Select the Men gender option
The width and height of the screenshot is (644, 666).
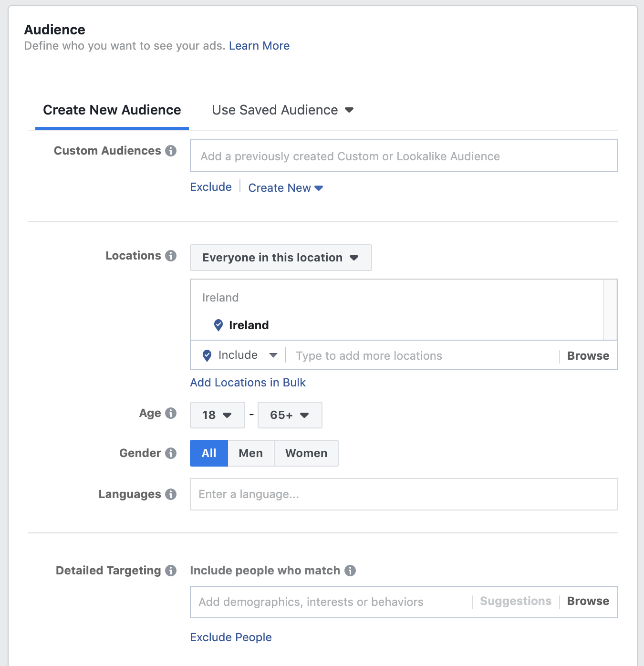point(251,453)
